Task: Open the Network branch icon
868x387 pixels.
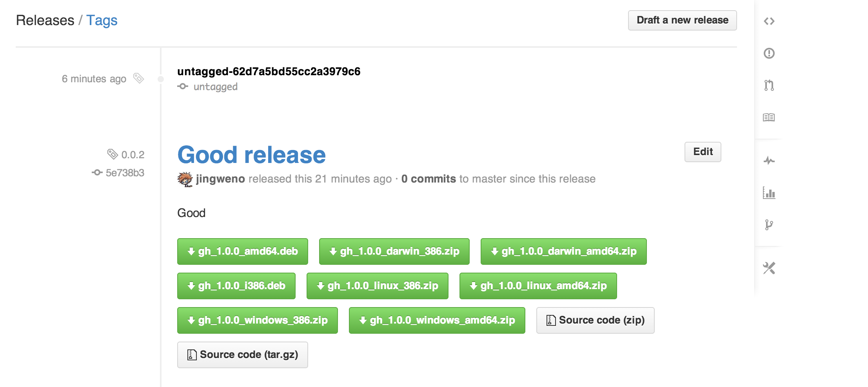Action: pos(769,225)
